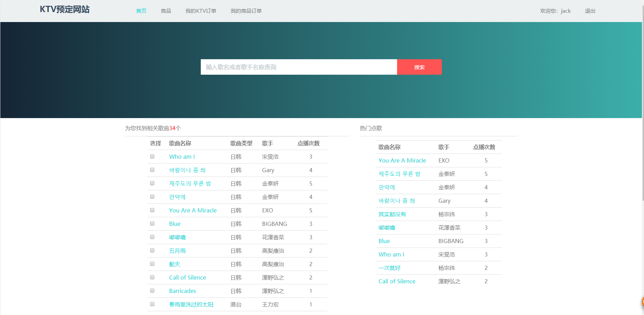Open the song Who am I details
Image resolution: width=644 pixels, height=315 pixels.
pyautogui.click(x=182, y=157)
